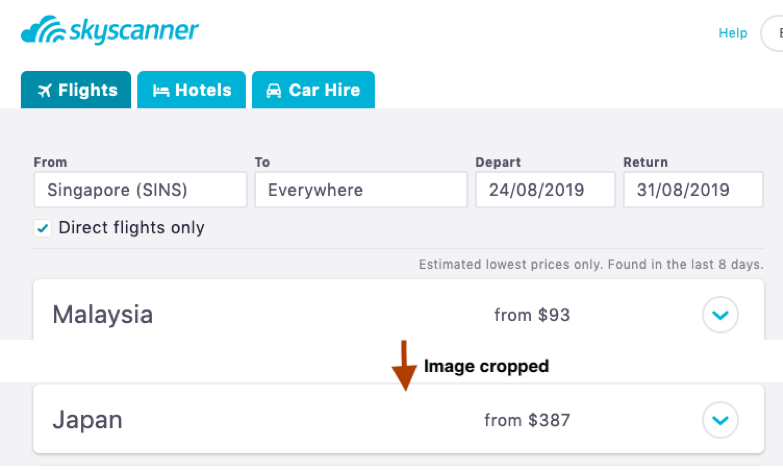Click the From field showing Singapore (SINS)
The image size is (783, 470).
coord(140,189)
